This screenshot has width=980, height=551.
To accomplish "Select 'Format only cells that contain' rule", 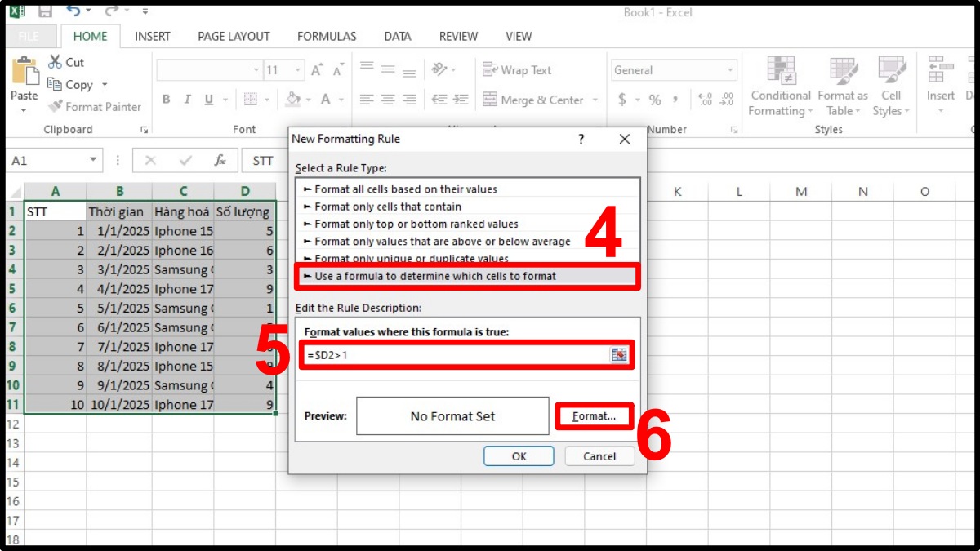I will (468, 207).
